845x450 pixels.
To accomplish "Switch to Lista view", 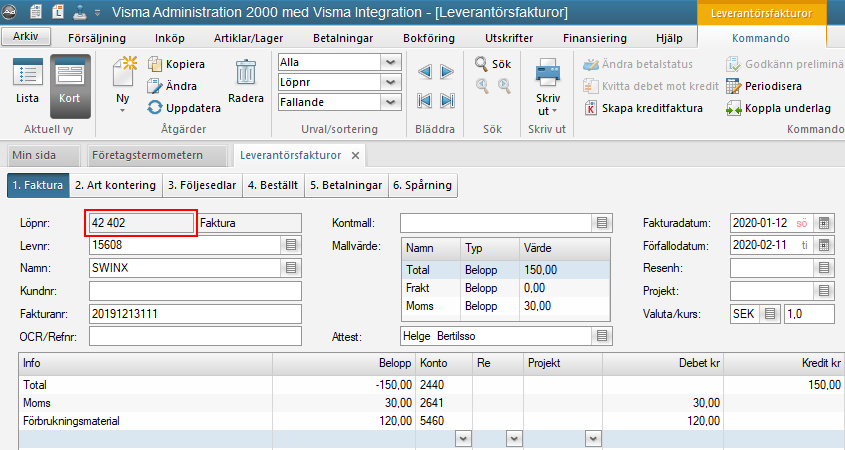I will coord(27,85).
